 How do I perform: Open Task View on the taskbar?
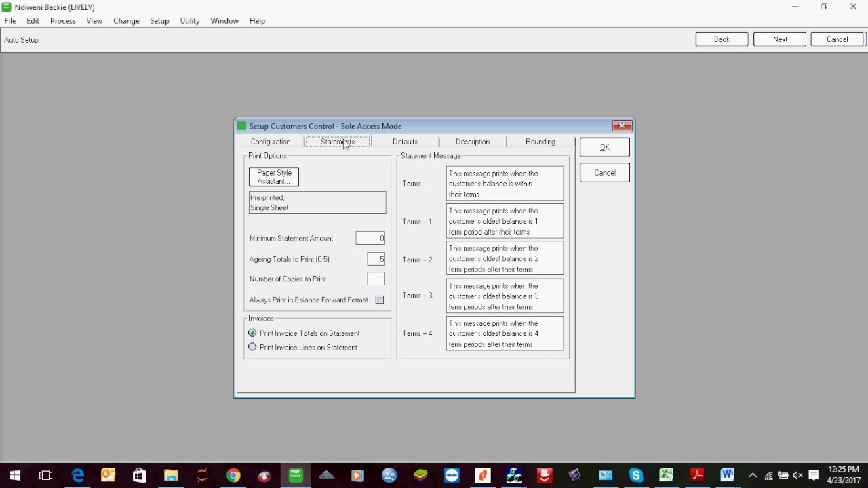(x=45, y=476)
